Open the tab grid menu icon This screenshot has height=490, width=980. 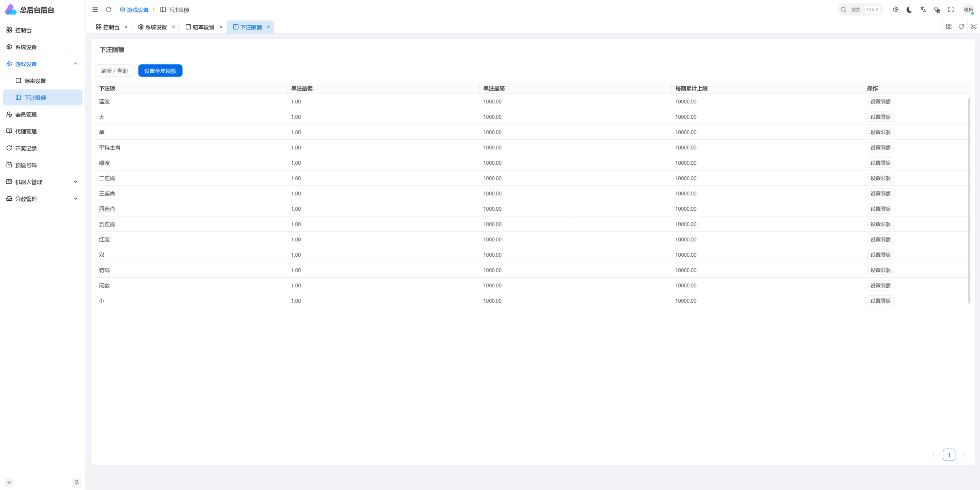[949, 26]
